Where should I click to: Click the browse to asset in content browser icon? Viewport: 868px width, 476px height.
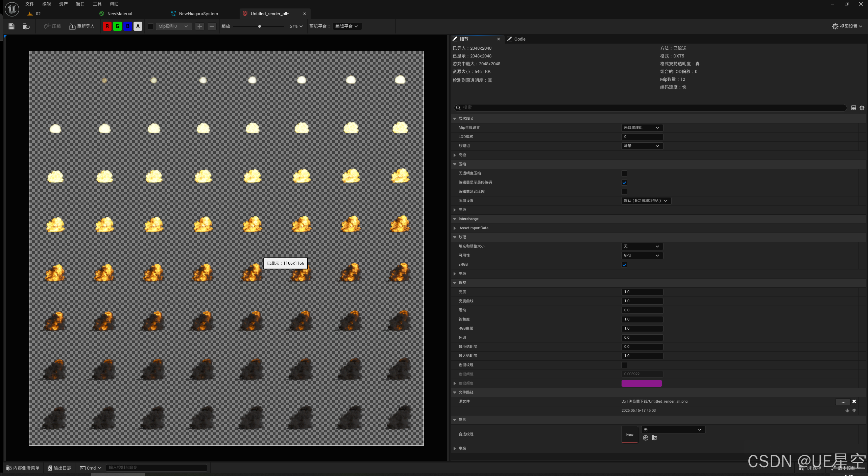[26, 26]
